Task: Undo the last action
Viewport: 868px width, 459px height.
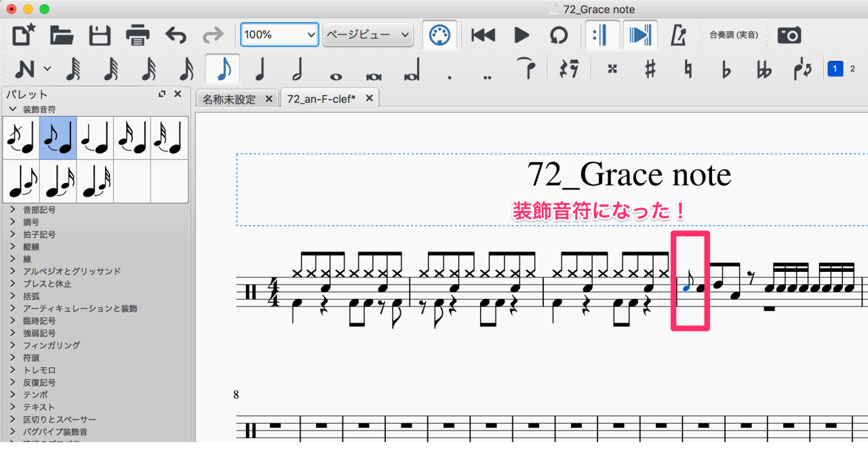Action: 176,35
